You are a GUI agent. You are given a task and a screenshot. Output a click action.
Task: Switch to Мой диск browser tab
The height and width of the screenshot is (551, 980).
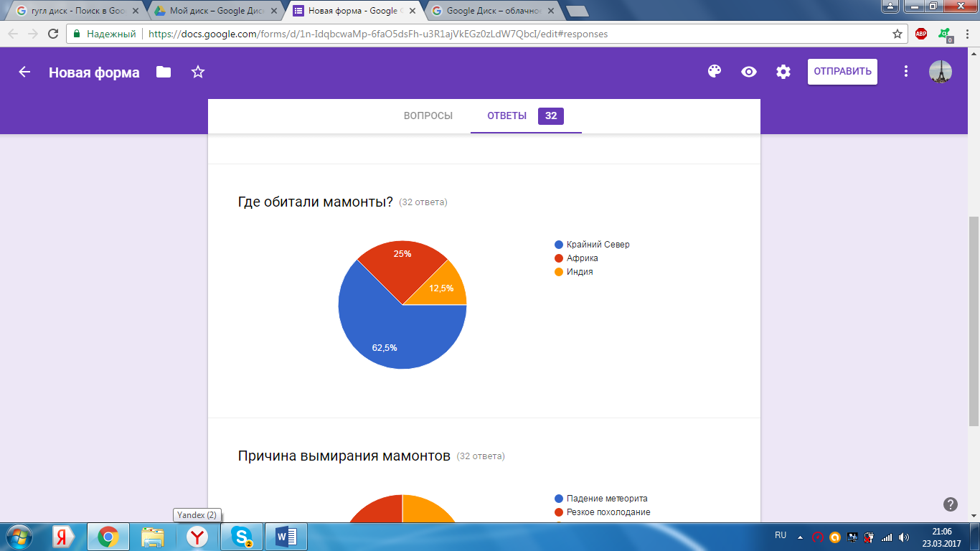[212, 11]
